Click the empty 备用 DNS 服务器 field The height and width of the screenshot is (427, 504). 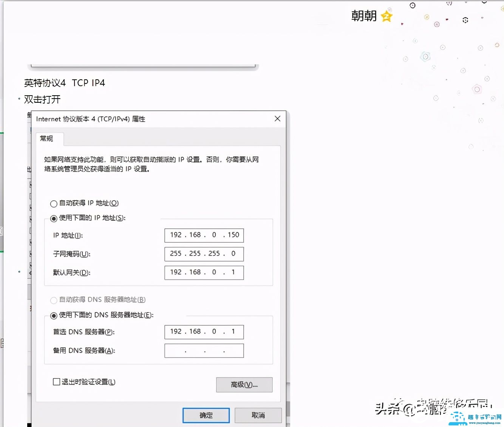[x=204, y=351]
